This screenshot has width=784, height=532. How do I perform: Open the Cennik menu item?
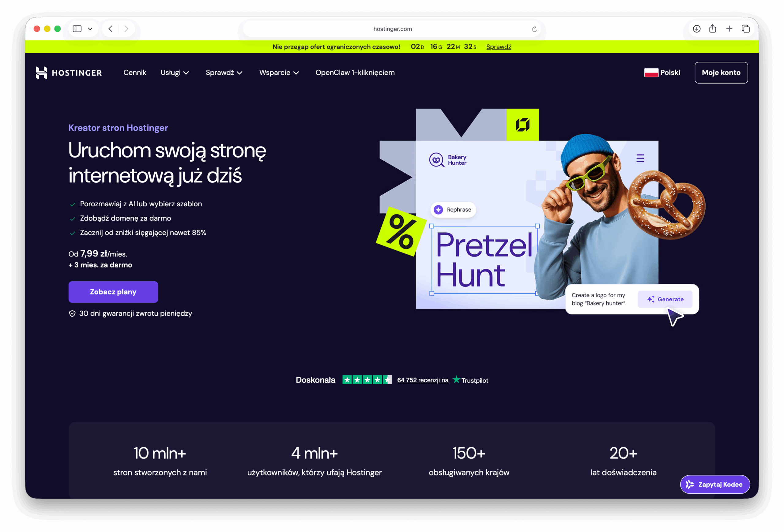tap(135, 73)
